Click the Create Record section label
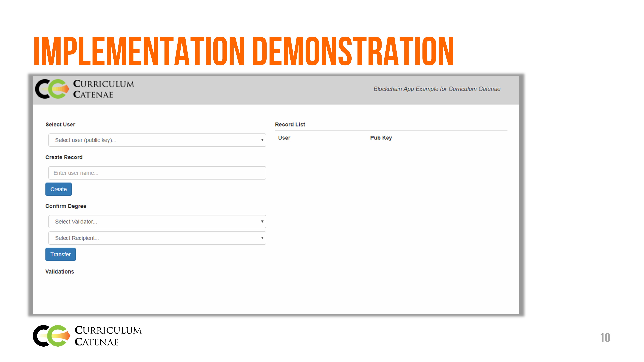The height and width of the screenshot is (362, 644). 64,157
